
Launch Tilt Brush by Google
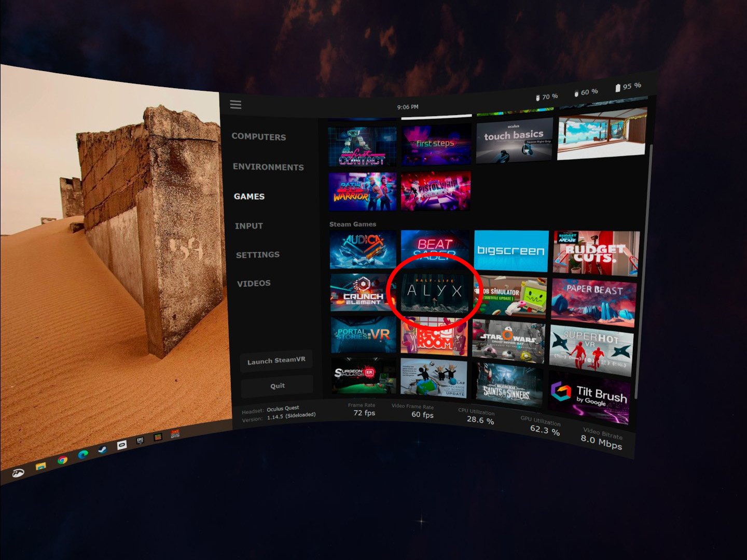(589, 398)
